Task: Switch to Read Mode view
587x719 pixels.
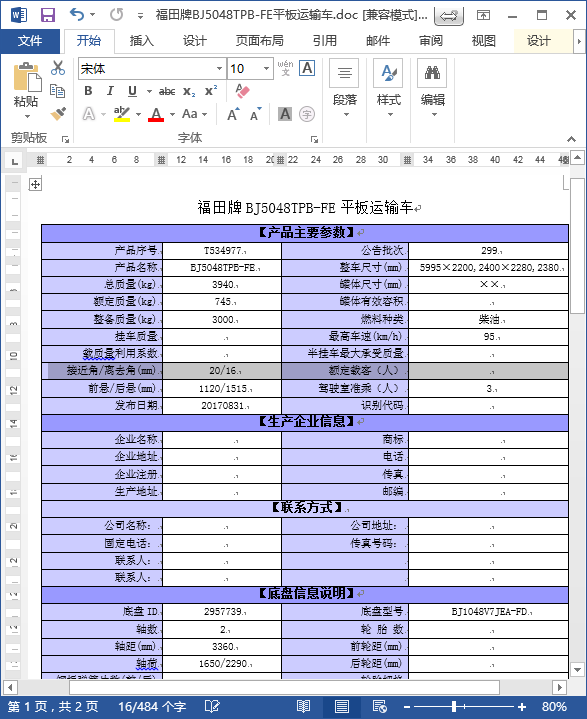Action: point(303,707)
